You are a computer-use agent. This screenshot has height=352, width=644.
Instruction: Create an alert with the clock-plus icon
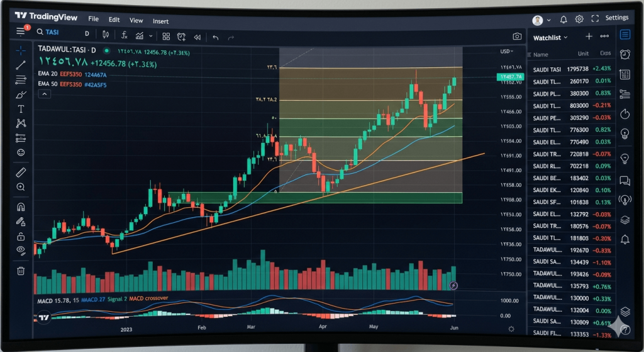click(181, 37)
